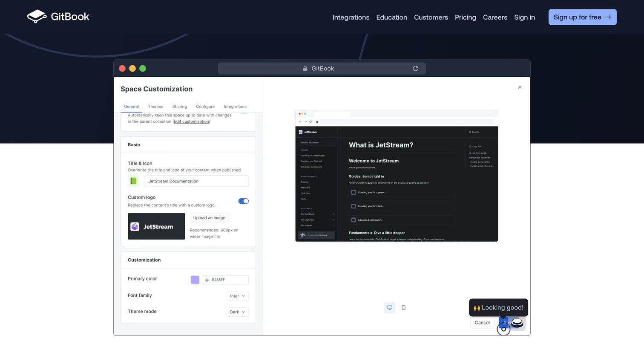Click the hash icon in the primary color field
Screen dimensions: 644x347
pos(207,280)
